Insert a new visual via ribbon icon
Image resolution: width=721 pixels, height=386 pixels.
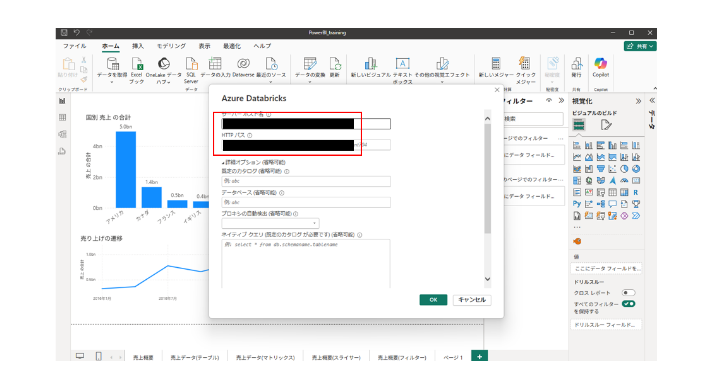pos(370,63)
